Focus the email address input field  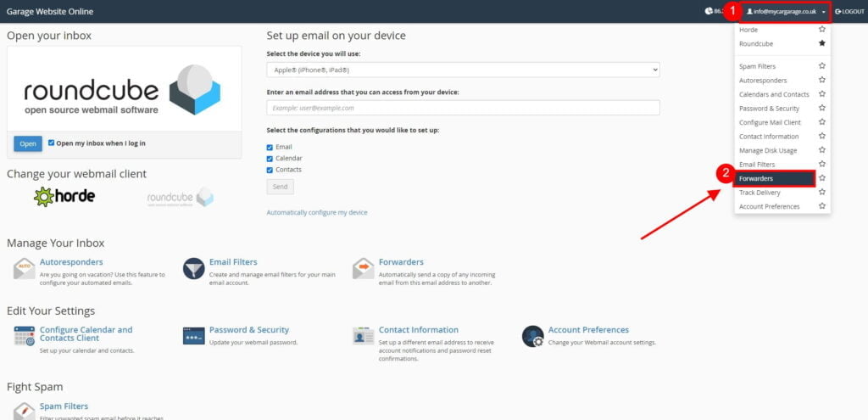point(463,108)
